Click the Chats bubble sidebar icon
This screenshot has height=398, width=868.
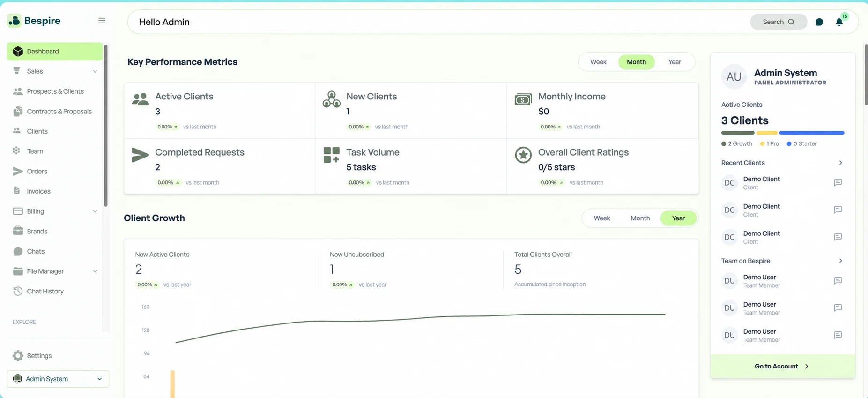tap(18, 251)
